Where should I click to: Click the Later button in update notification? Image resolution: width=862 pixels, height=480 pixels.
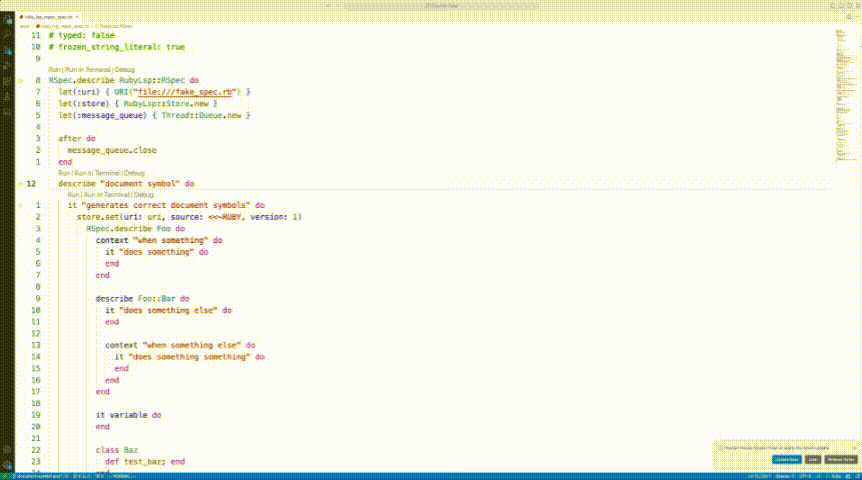coord(813,459)
